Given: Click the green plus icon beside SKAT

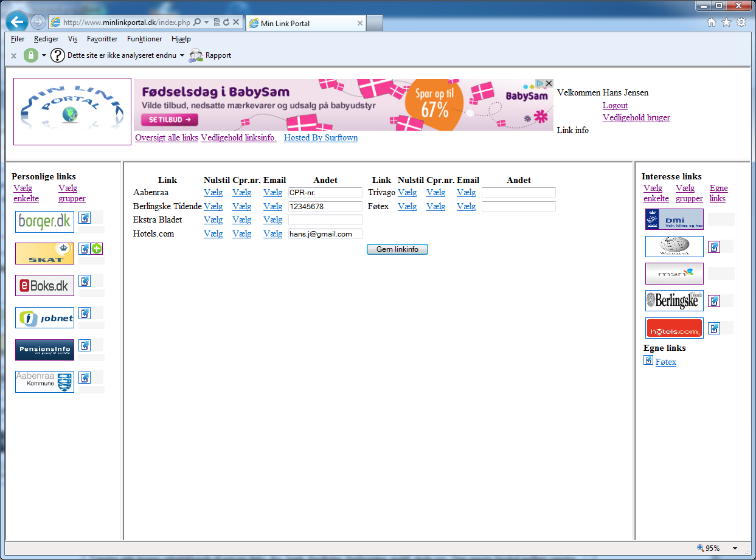Looking at the screenshot, I should pyautogui.click(x=97, y=249).
